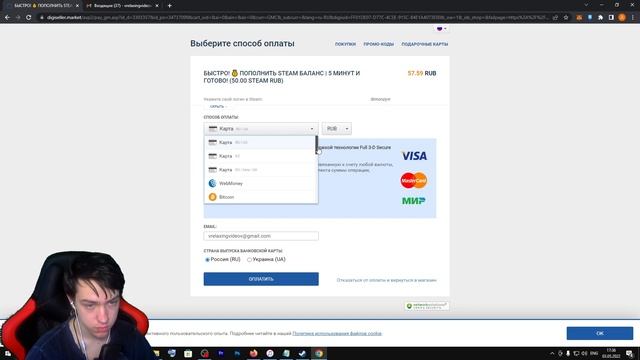Screen dimensions: 640x360
Task: Open the RUB currency dropdown
Action: [336, 129]
